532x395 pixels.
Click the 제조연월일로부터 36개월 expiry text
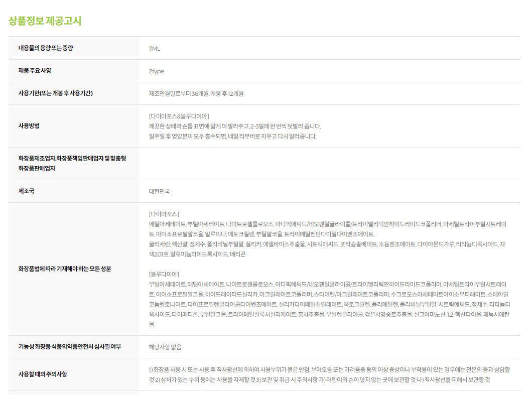click(x=196, y=94)
